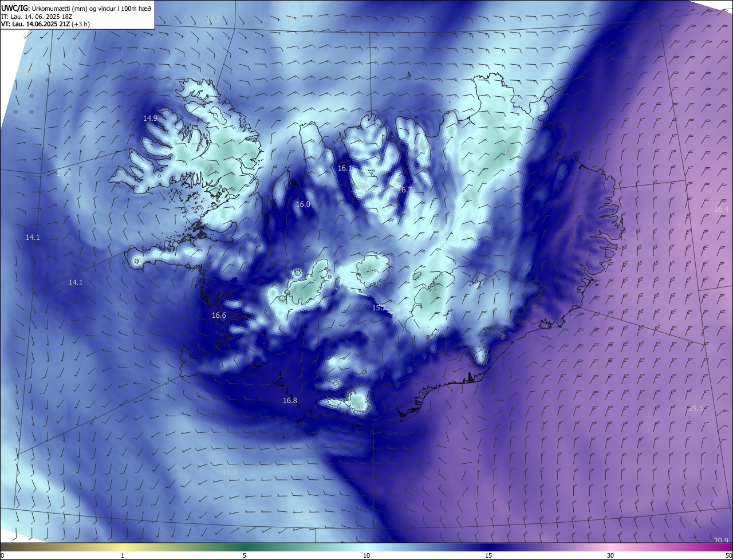The image size is (733, 560).
Task: Click the 16.6 value label
Action: coord(219,316)
